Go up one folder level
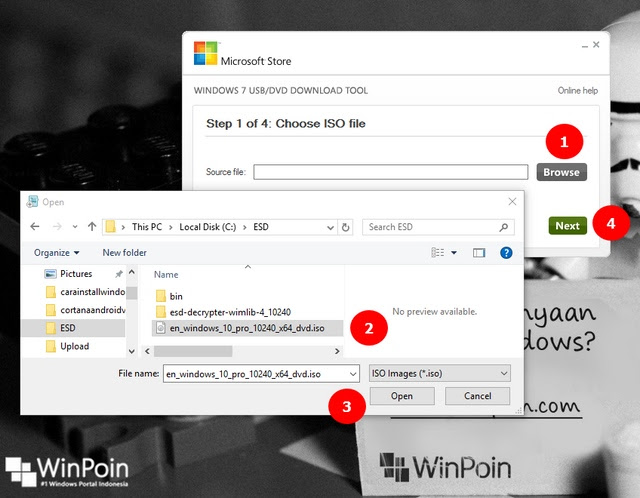Screen dimensions: 640x498 point(92,227)
